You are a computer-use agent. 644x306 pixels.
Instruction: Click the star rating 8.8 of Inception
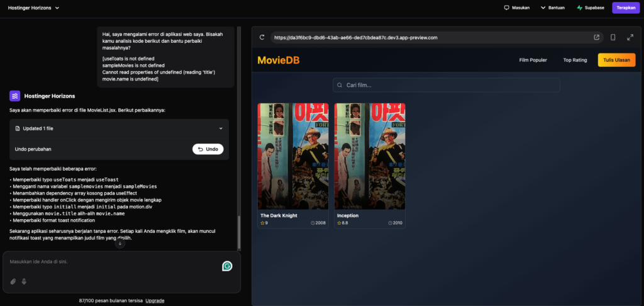click(x=342, y=223)
